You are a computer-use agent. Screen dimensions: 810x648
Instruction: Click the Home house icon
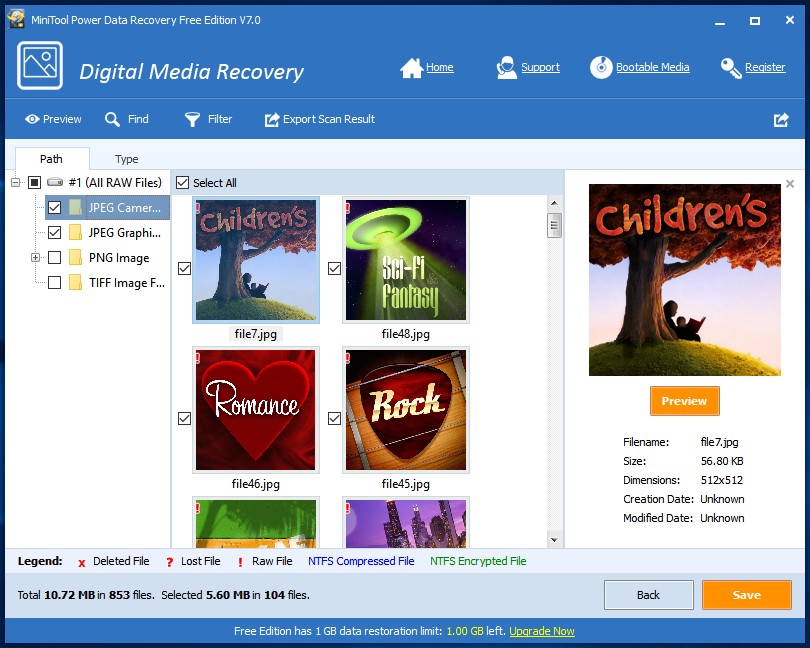[411, 68]
